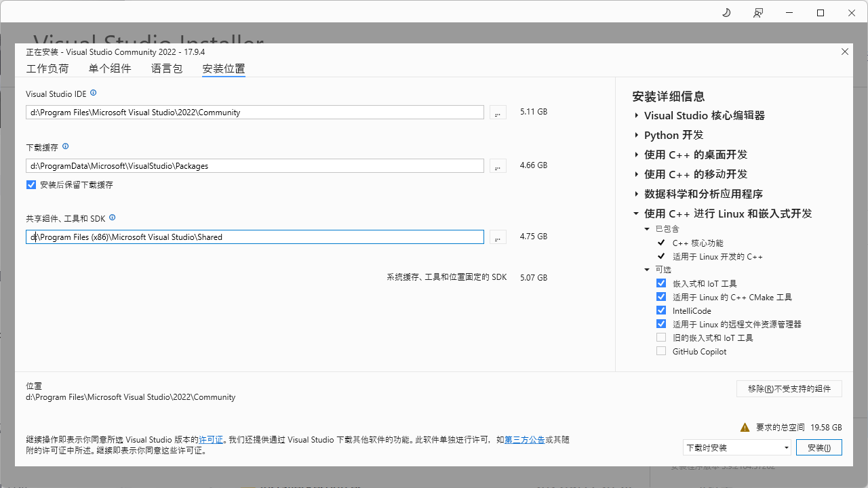Image resolution: width=868 pixels, height=488 pixels.
Task: Open the 第三方公告 link
Action: (x=525, y=440)
